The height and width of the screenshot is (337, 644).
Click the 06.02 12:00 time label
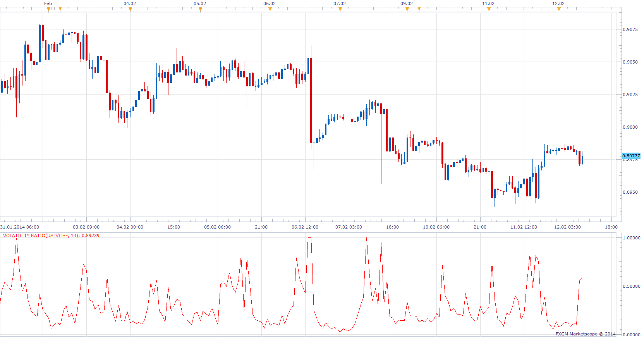(x=305, y=227)
